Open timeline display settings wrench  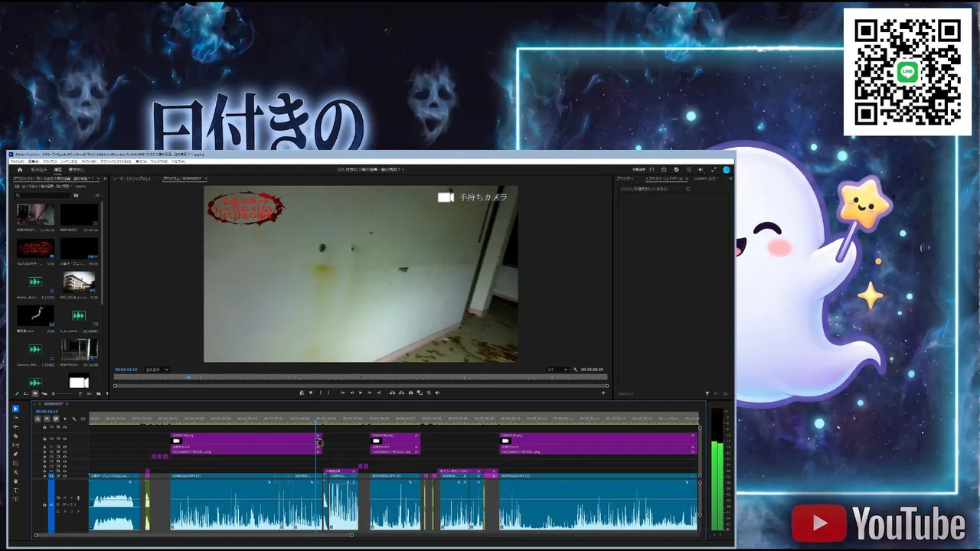pos(74,419)
